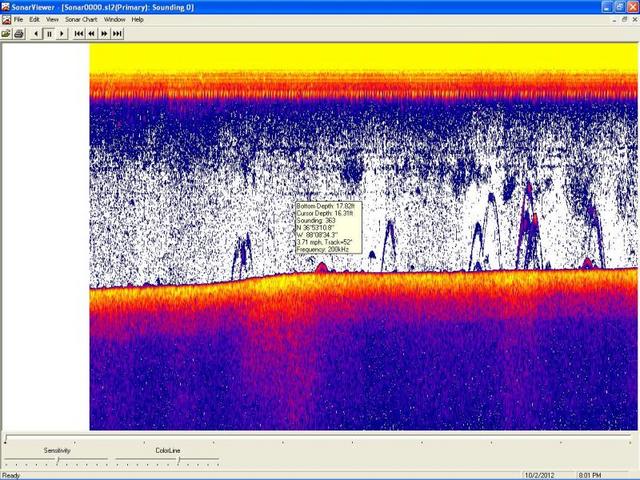Click the 'ColorLine' label
640x480 pixels.
click(168, 450)
